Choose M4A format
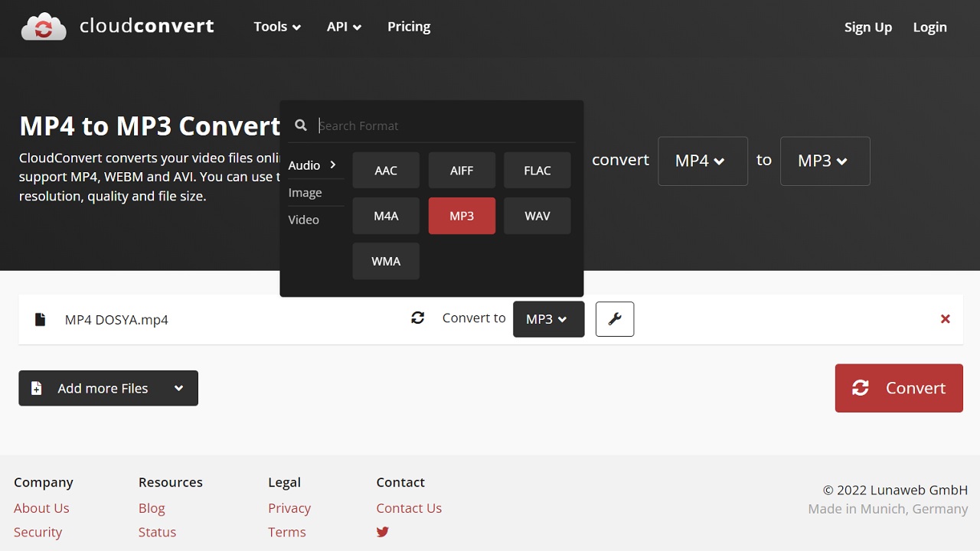Image resolution: width=980 pixels, height=551 pixels. [386, 216]
